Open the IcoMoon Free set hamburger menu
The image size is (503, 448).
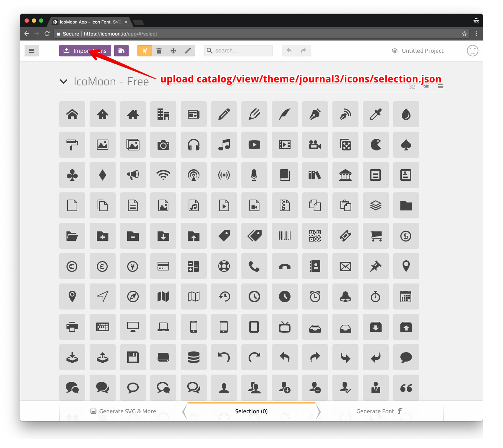(x=441, y=86)
